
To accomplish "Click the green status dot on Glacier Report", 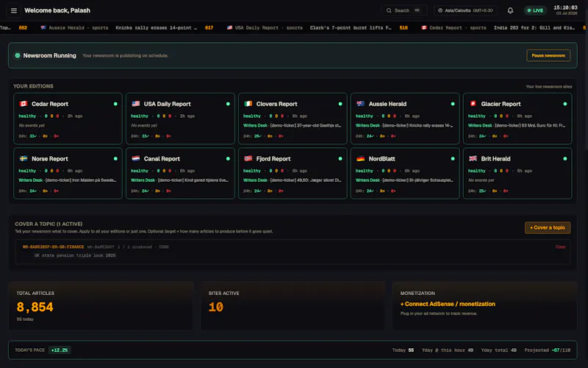I will (x=565, y=104).
